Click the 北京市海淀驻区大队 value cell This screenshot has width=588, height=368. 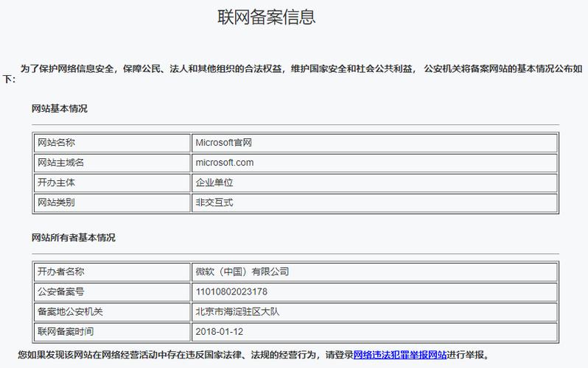(374, 311)
